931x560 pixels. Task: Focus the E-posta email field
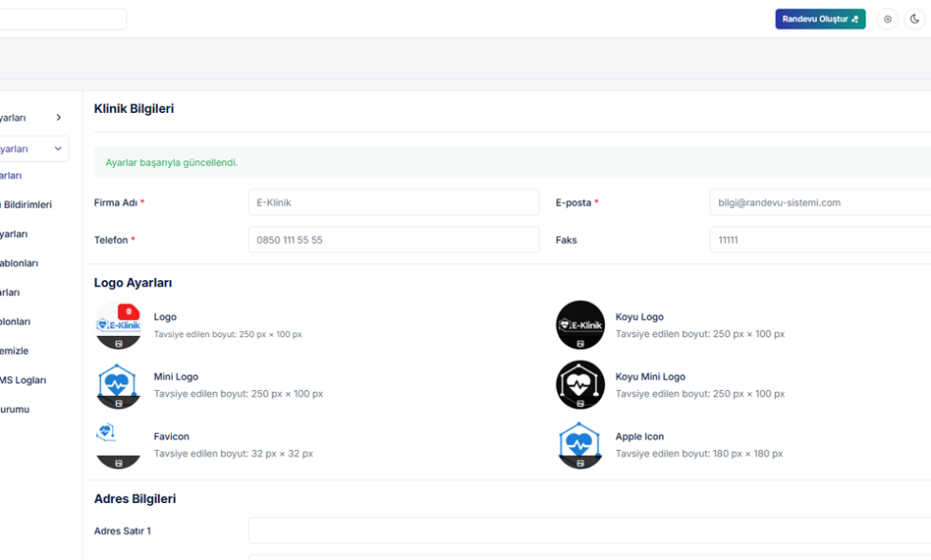(x=819, y=202)
